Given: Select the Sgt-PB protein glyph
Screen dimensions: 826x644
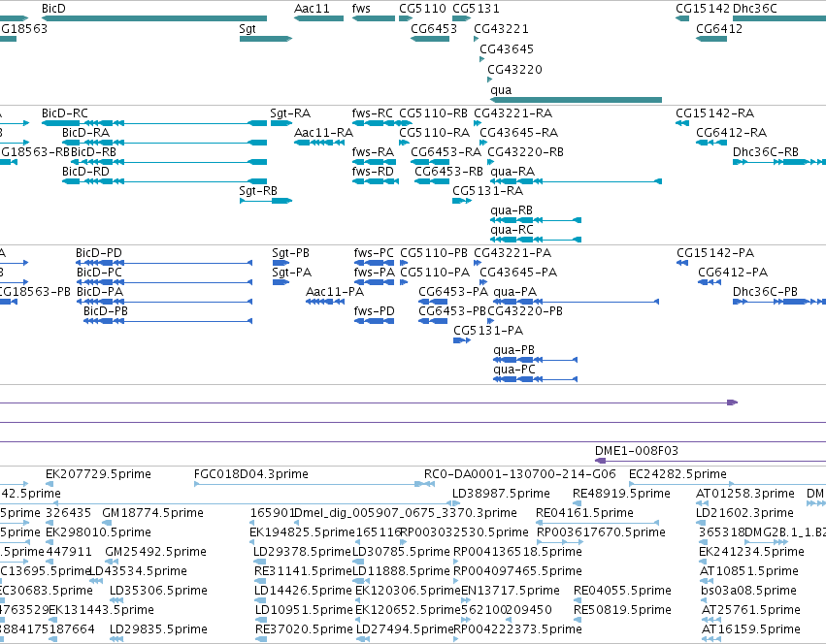Looking at the screenshot, I should tap(281, 263).
